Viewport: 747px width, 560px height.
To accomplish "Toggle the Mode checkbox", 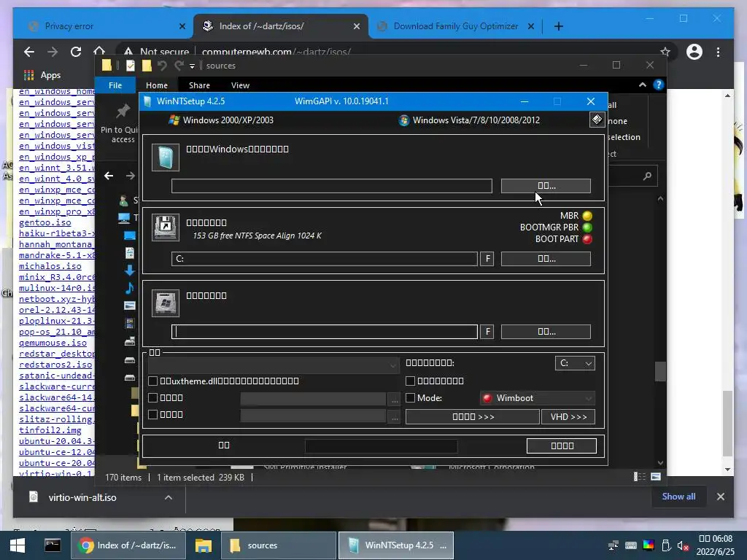I will [410, 397].
